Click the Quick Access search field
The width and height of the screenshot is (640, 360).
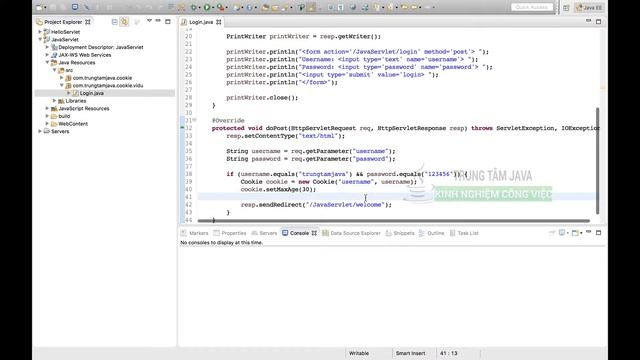click(532, 7)
